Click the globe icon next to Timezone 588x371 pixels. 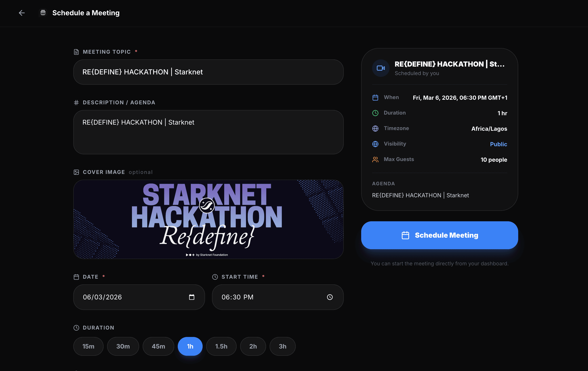click(x=375, y=129)
